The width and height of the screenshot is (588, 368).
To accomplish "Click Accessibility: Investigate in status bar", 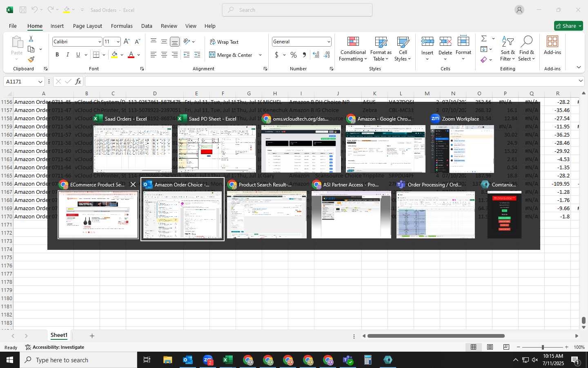I will pyautogui.click(x=55, y=347).
